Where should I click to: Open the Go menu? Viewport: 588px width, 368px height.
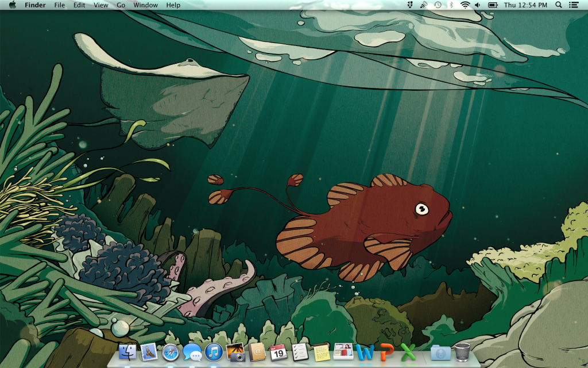point(121,5)
